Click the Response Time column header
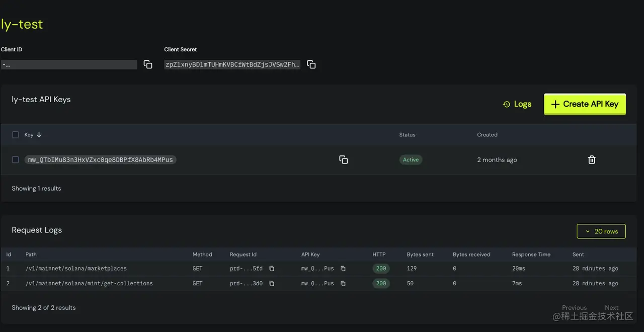Screen dimensions: 644x332 (531, 255)
